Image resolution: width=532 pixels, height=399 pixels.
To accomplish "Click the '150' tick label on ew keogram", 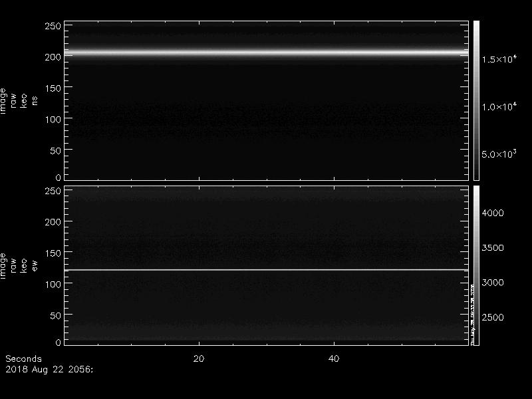I will click(53, 253).
